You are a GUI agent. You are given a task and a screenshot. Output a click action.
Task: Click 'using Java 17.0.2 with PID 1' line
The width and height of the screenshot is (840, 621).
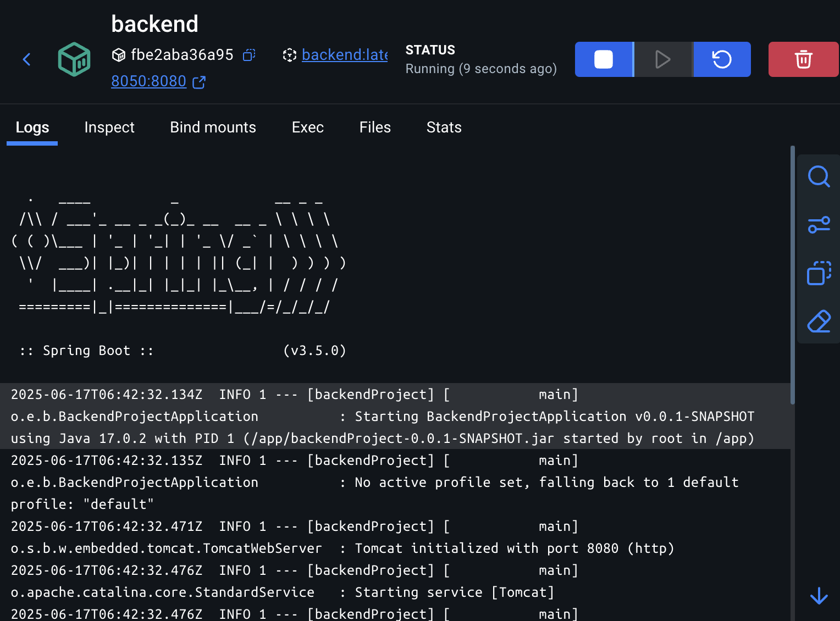click(383, 439)
